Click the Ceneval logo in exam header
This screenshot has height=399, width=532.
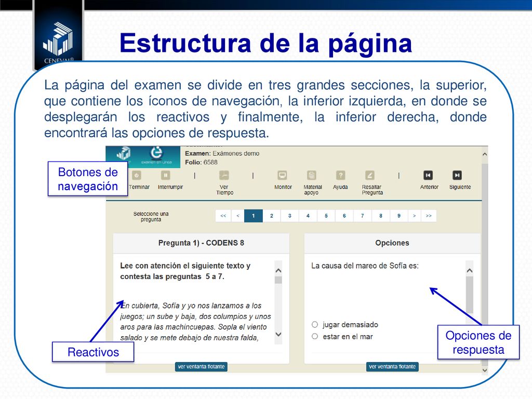click(x=123, y=153)
